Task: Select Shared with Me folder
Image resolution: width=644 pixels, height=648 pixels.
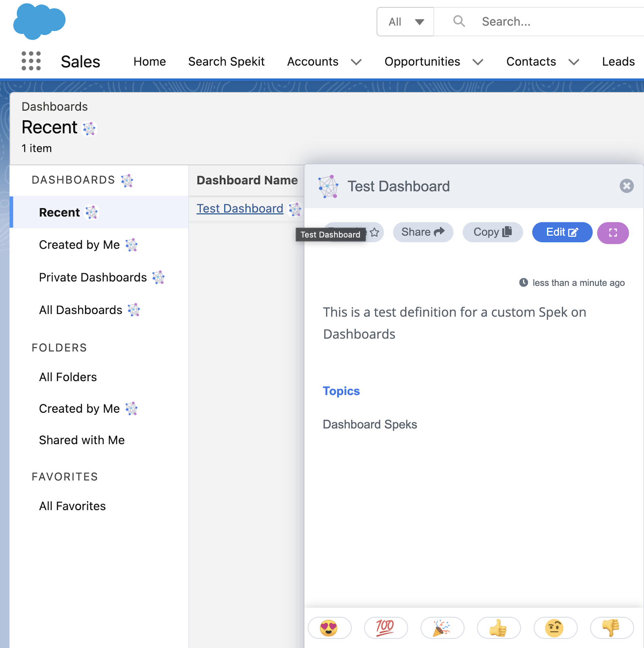Action: [82, 440]
